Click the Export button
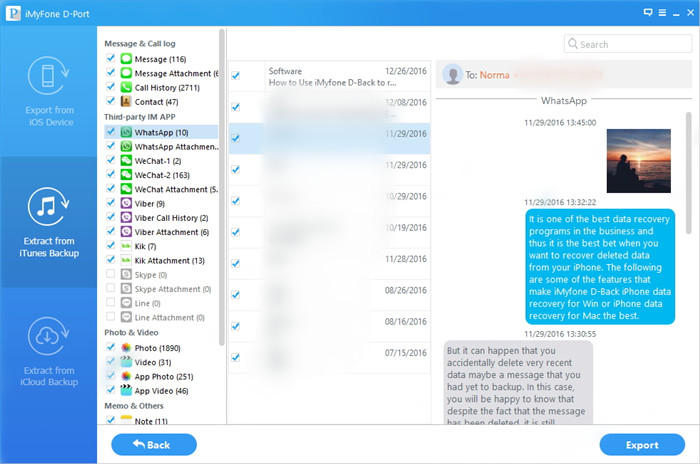Screen dimensions: 700x464 [x=642, y=445]
